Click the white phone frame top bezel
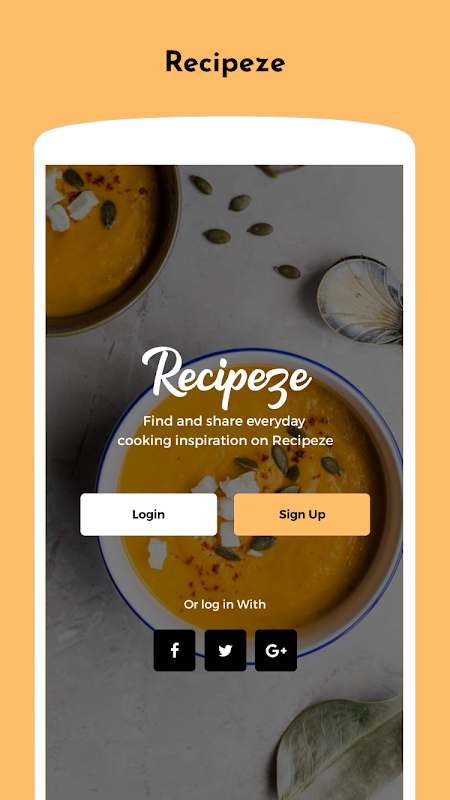450x800 pixels. click(224, 141)
